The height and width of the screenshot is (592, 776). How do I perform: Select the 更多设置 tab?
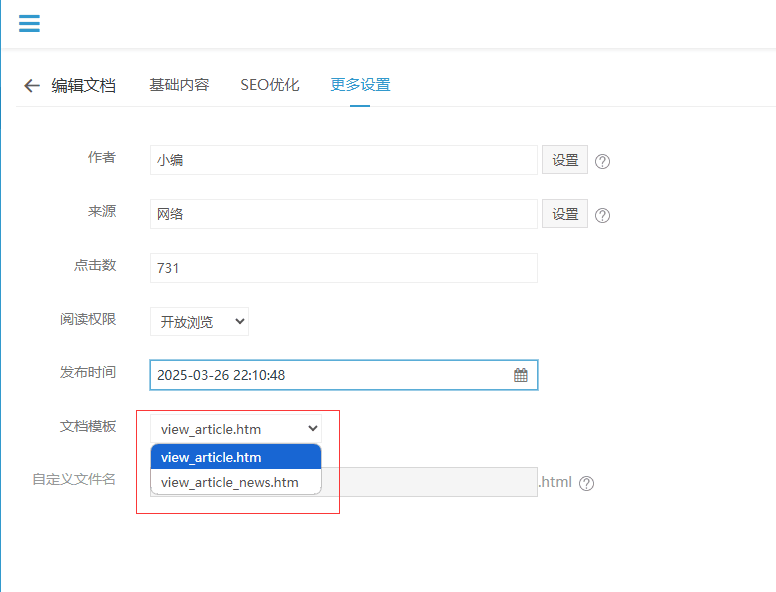(x=360, y=85)
